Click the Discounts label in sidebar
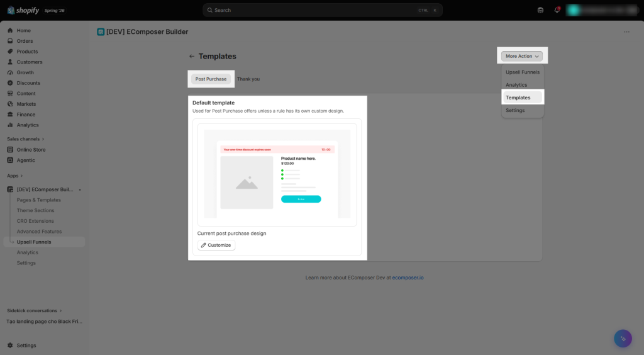644x355 pixels. (x=28, y=83)
